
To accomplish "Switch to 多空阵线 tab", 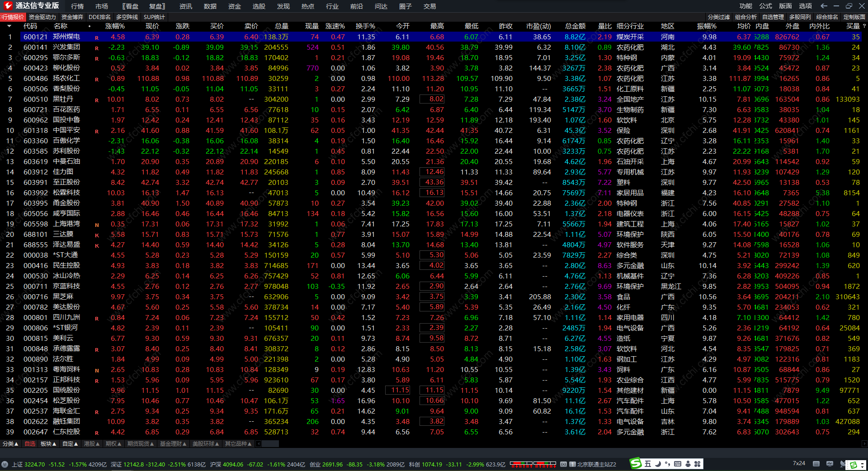I will 127,17.
